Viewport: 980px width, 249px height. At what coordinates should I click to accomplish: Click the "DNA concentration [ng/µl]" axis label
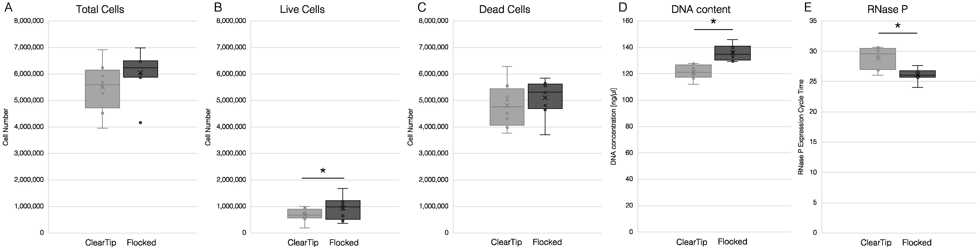[613, 126]
